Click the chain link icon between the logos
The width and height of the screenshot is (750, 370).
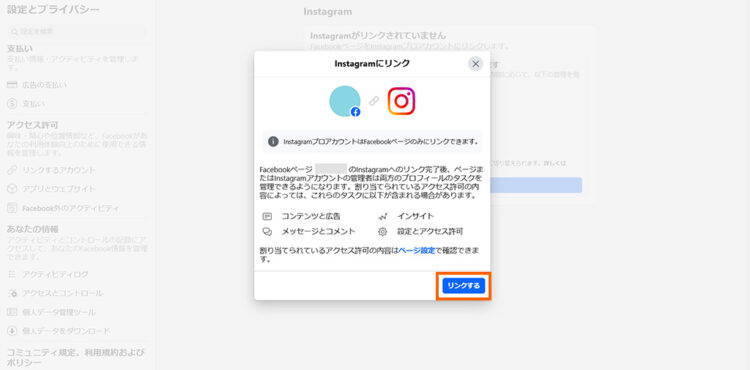point(374,101)
